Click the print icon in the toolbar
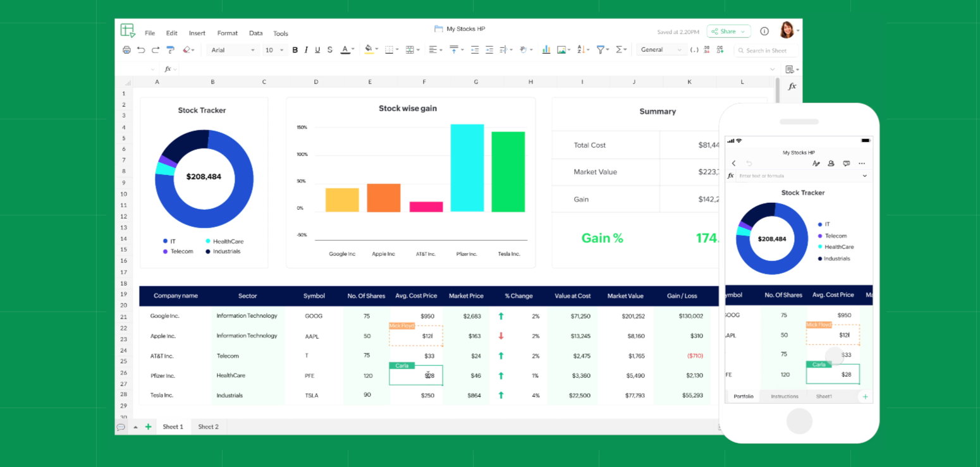Viewport: 980px width, 467px height. click(x=126, y=50)
